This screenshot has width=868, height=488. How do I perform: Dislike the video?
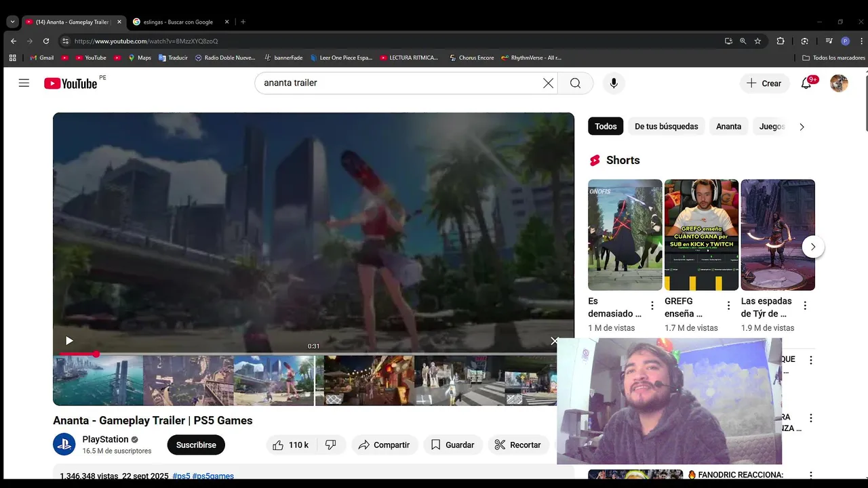tap(331, 445)
